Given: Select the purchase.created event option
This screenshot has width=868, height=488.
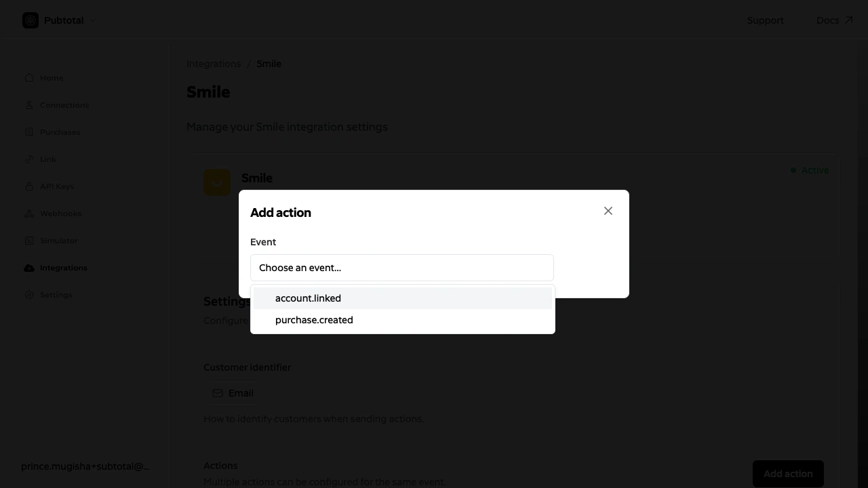Looking at the screenshot, I should pos(314,320).
